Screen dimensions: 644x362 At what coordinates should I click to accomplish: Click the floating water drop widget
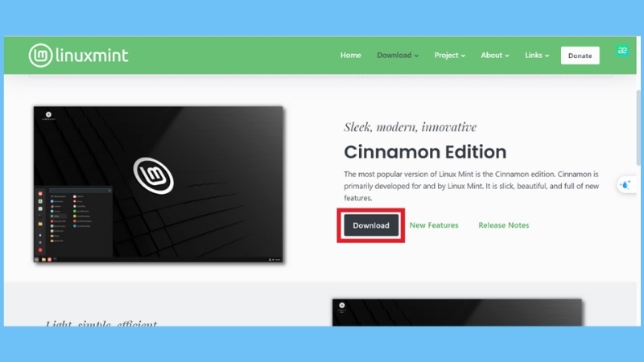626,185
